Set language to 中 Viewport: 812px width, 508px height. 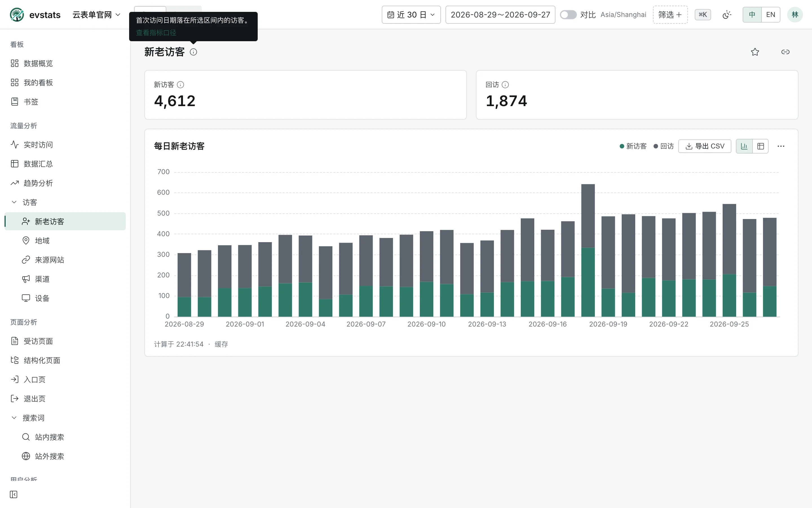pos(752,15)
